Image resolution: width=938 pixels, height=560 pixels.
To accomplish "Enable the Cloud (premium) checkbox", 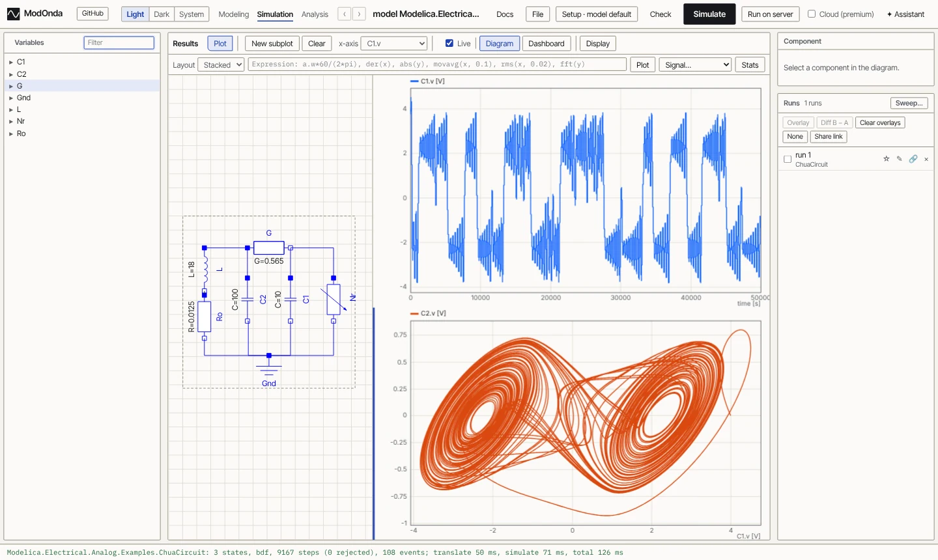I will click(812, 14).
